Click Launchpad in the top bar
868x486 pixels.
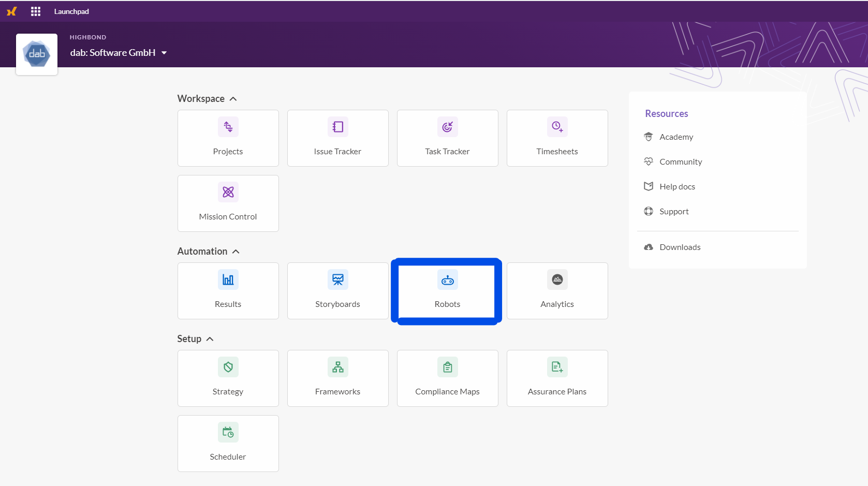[71, 11]
